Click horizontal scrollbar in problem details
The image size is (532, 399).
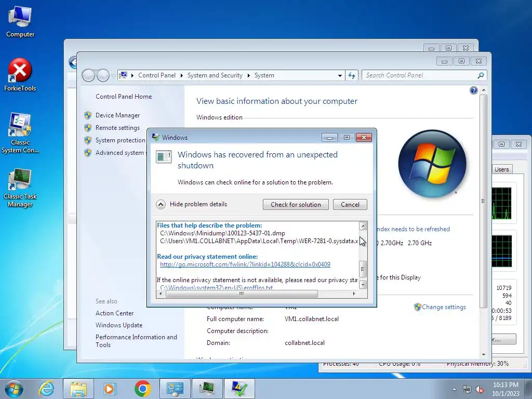click(242, 294)
